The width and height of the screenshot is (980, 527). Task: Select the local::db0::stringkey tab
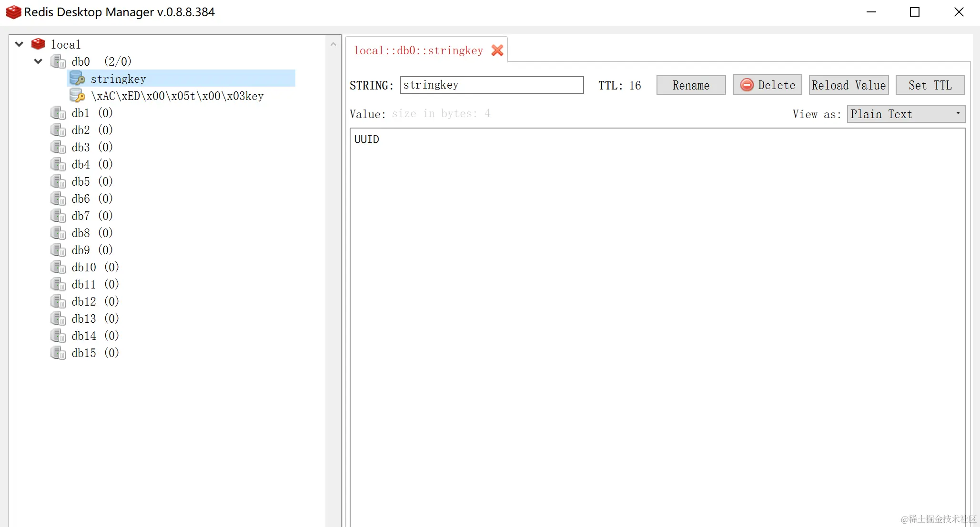(x=418, y=50)
